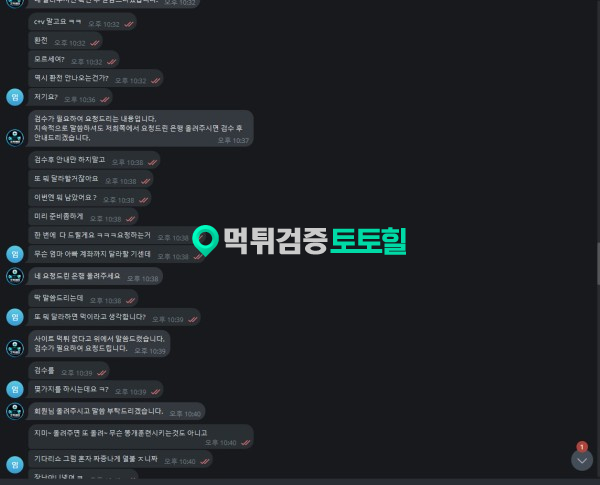The width and height of the screenshot is (600, 485).
Task: Open the blue avatar beside '기다리소 그럼 혼자' message
Action: coord(15,465)
